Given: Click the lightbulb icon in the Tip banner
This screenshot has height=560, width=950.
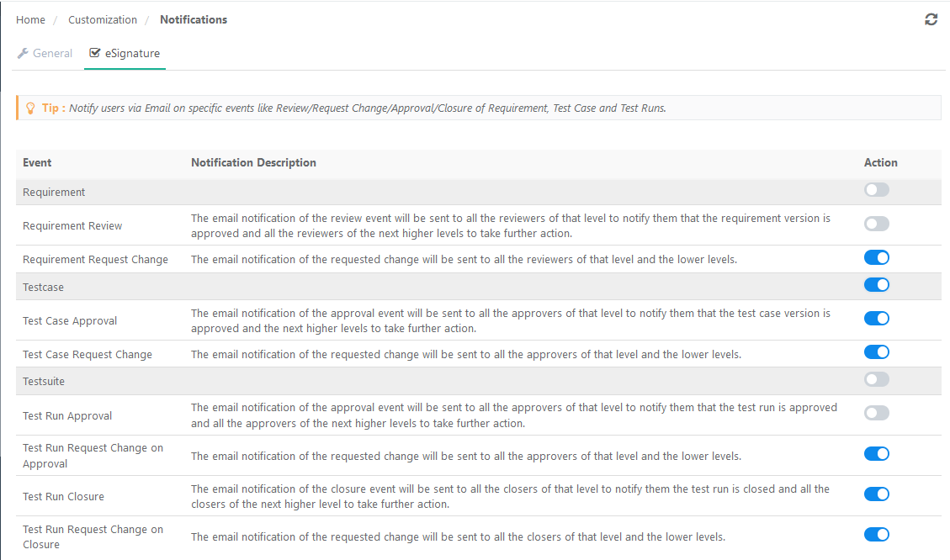Looking at the screenshot, I should [30, 107].
